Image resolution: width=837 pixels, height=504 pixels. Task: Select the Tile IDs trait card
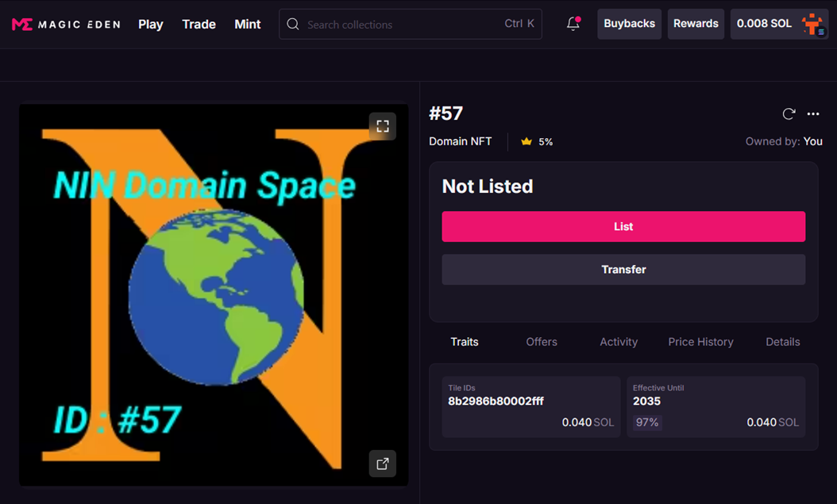click(x=530, y=406)
